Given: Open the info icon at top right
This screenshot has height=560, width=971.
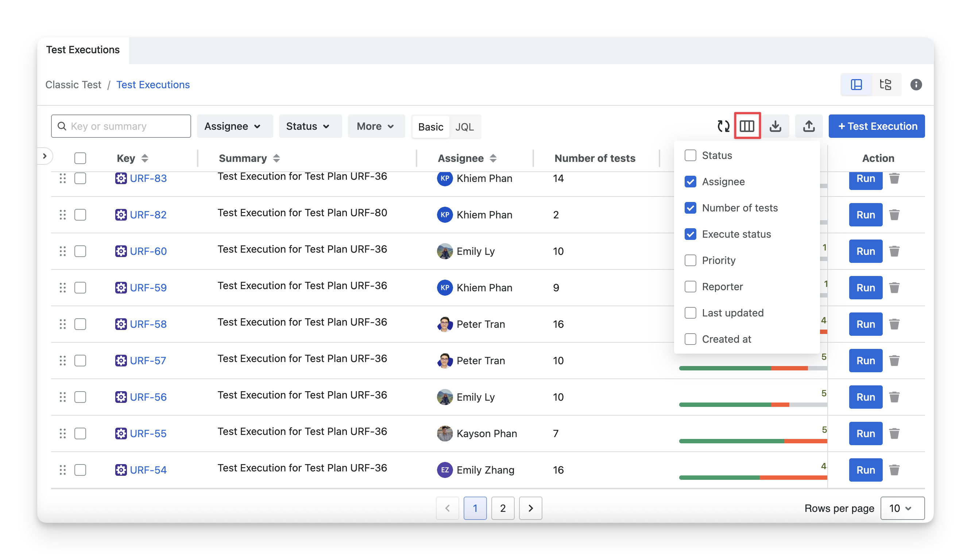Looking at the screenshot, I should tap(916, 85).
